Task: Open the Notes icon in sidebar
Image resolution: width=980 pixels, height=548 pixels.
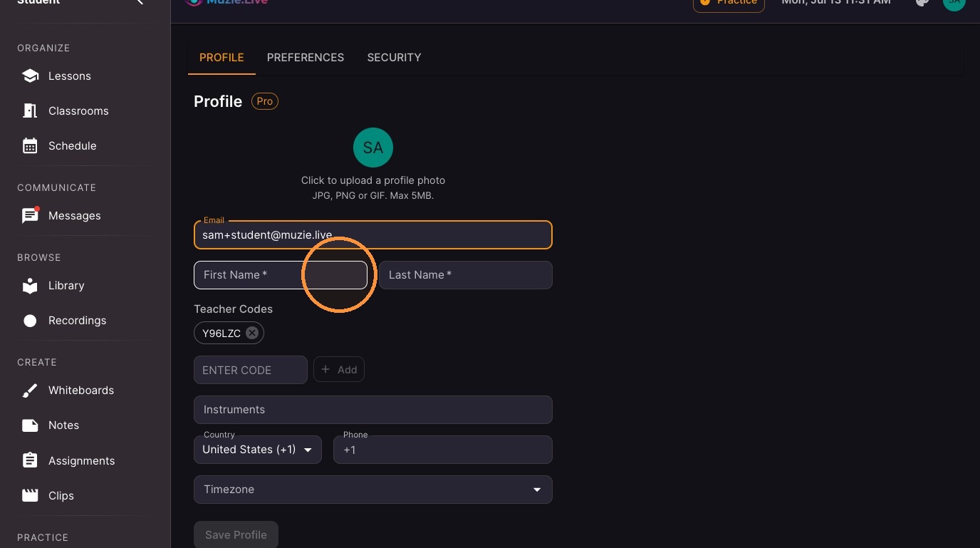Action: (x=30, y=425)
